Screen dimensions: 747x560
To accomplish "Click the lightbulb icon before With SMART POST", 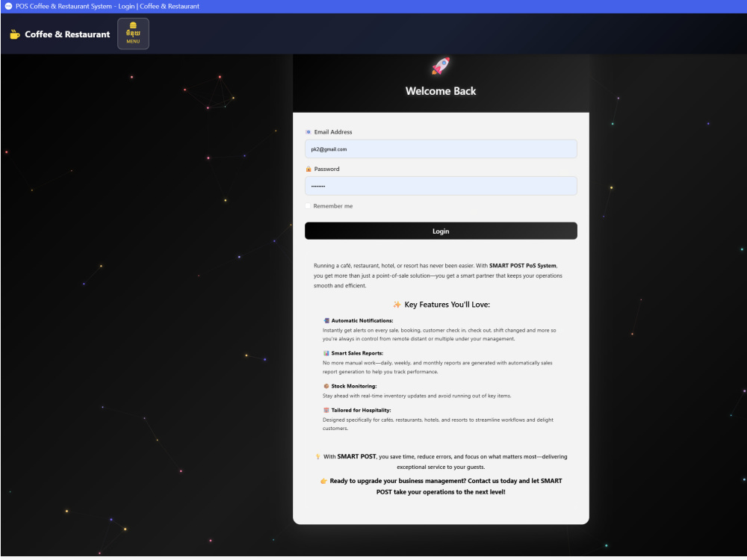I will coord(317,457).
